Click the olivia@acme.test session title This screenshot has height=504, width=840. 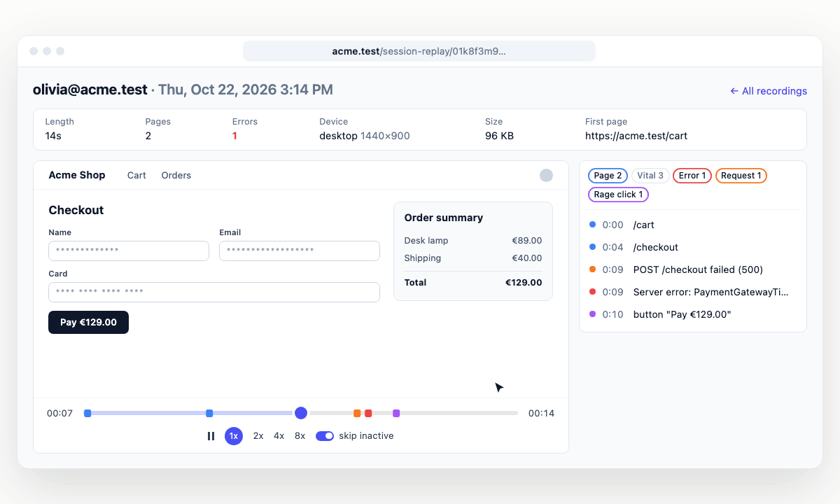click(90, 90)
